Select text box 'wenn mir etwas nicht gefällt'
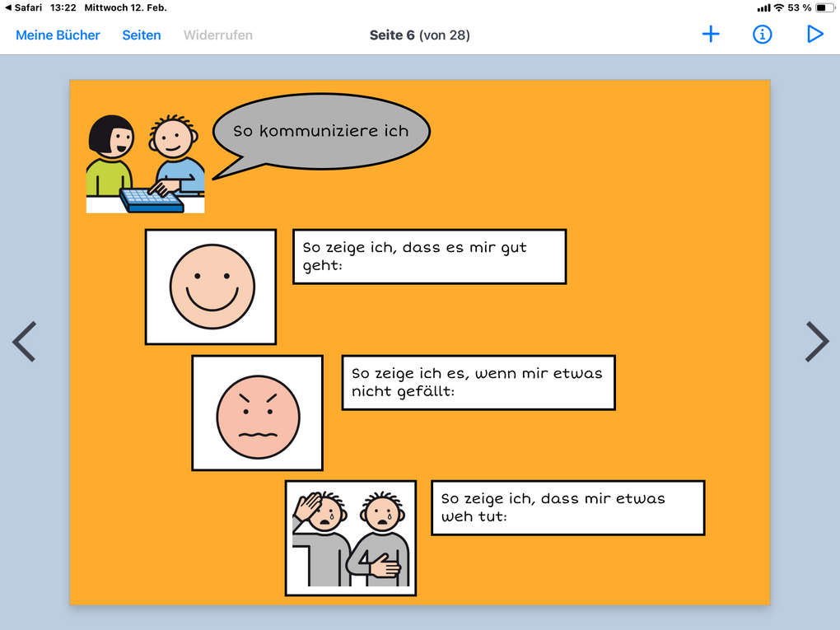Screen dimensions: 840x630 point(478,382)
